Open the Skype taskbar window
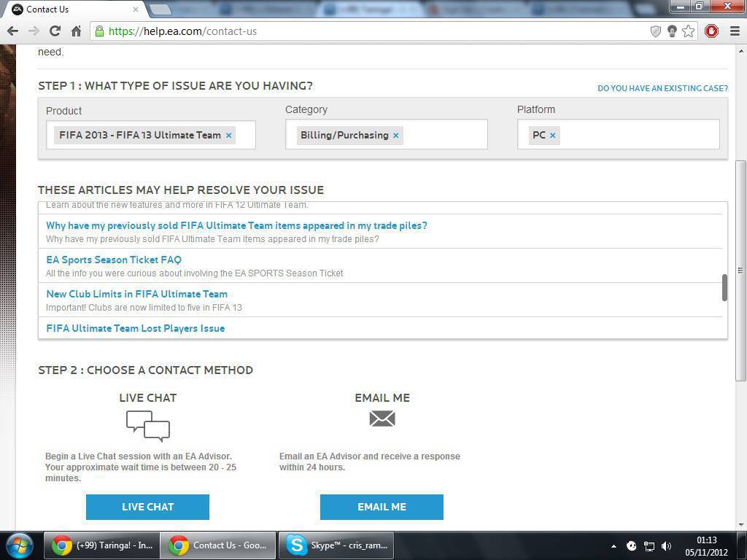Image resolution: width=747 pixels, height=560 pixels. point(336,545)
